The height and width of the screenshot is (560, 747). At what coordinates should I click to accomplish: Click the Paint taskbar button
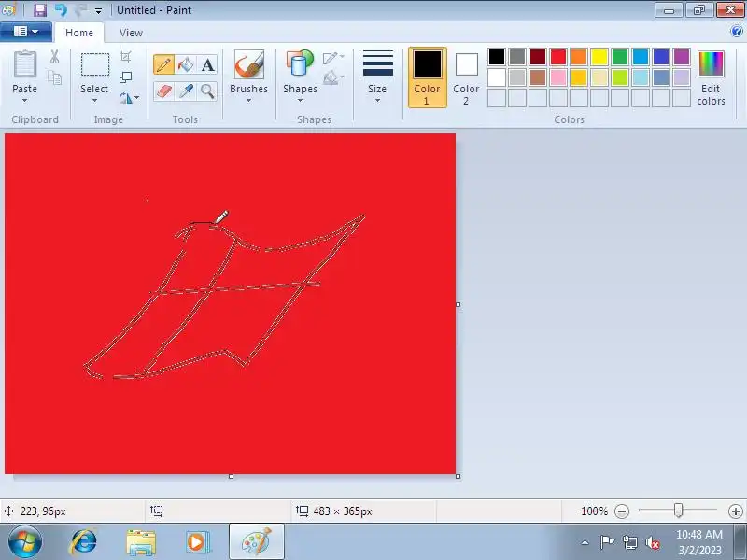click(x=256, y=542)
